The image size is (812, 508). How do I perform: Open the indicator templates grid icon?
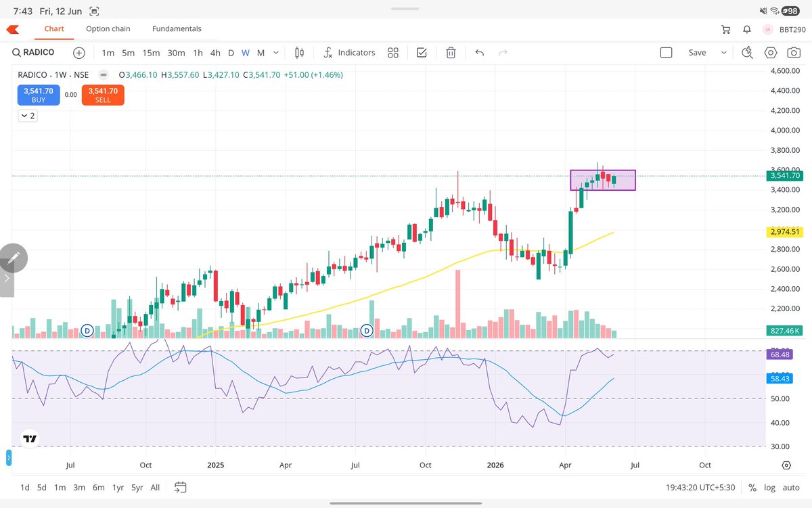tap(393, 52)
